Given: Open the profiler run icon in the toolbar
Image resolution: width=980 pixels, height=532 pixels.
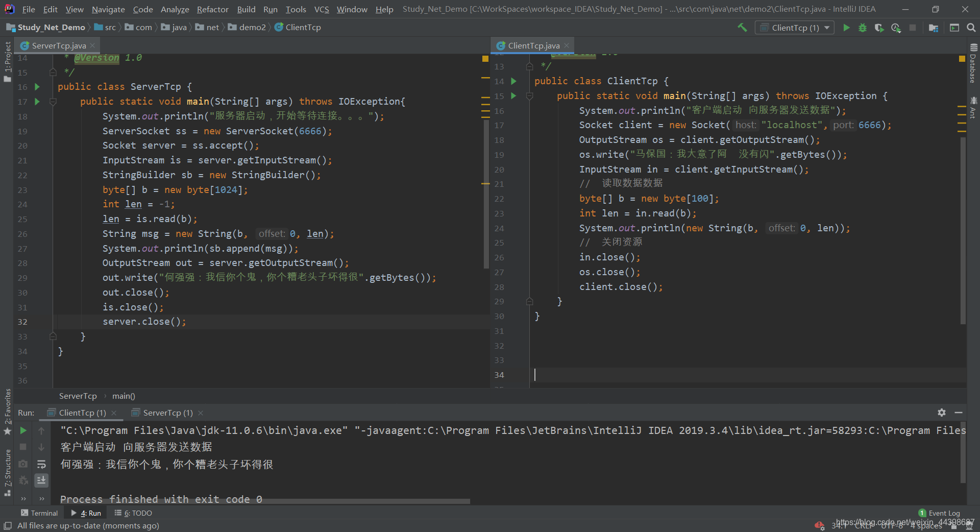Looking at the screenshot, I should [896, 28].
